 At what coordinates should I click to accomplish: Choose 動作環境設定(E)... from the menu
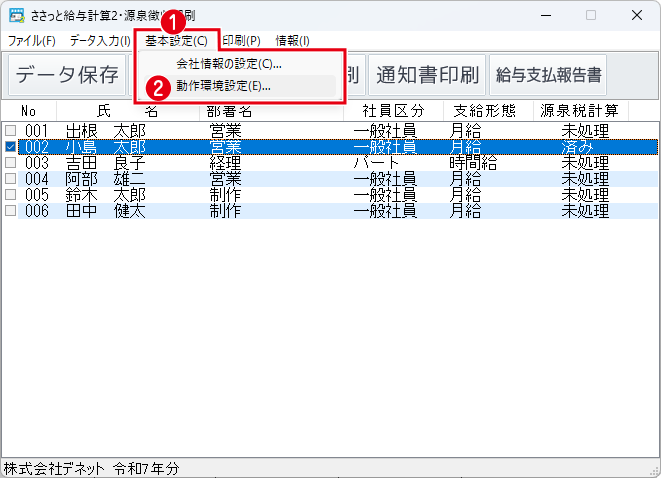223,86
